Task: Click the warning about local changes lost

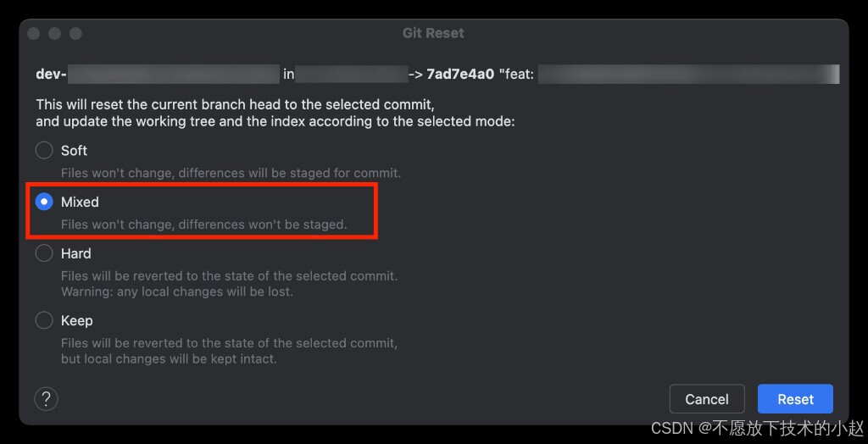Action: tap(177, 291)
